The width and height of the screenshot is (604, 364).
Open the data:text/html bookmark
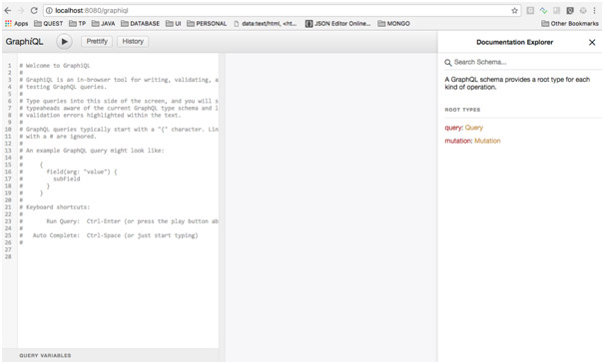coord(266,24)
